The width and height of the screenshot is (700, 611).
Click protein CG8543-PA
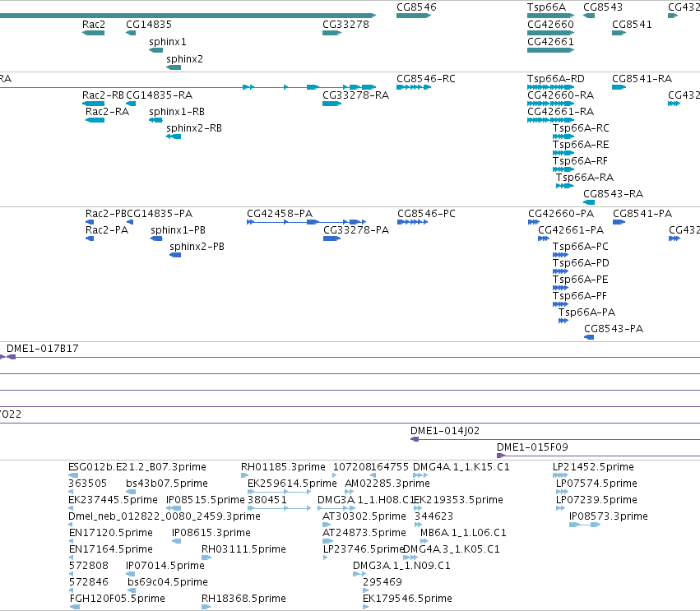coord(589,338)
